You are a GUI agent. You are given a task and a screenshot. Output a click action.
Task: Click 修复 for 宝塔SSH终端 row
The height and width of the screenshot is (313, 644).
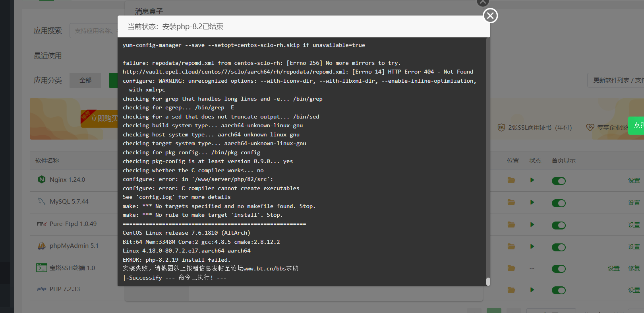[x=634, y=268]
